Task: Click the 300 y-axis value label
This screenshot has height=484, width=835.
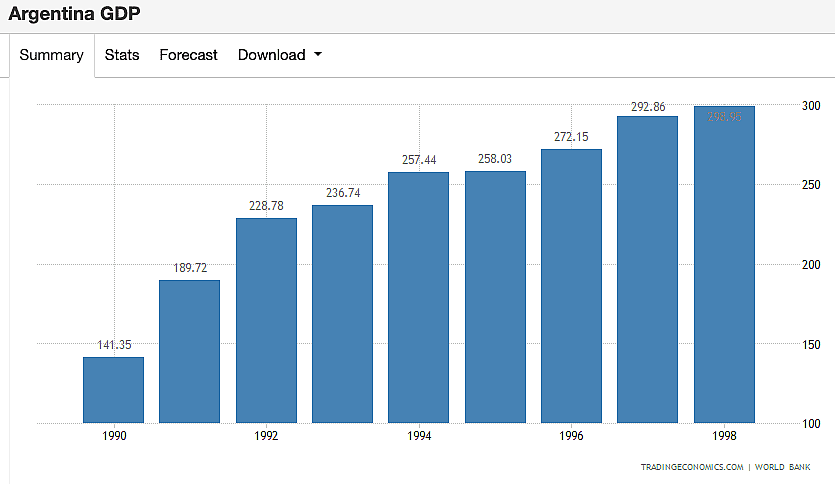Action: (810, 106)
